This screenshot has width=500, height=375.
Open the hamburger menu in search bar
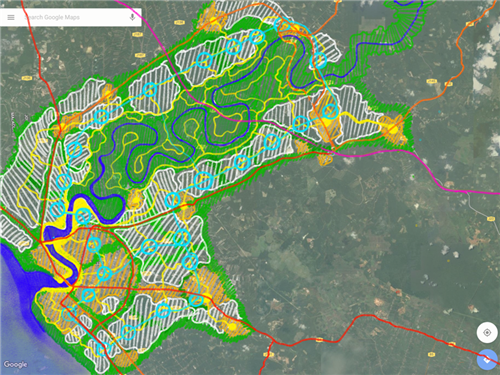coord(11,17)
